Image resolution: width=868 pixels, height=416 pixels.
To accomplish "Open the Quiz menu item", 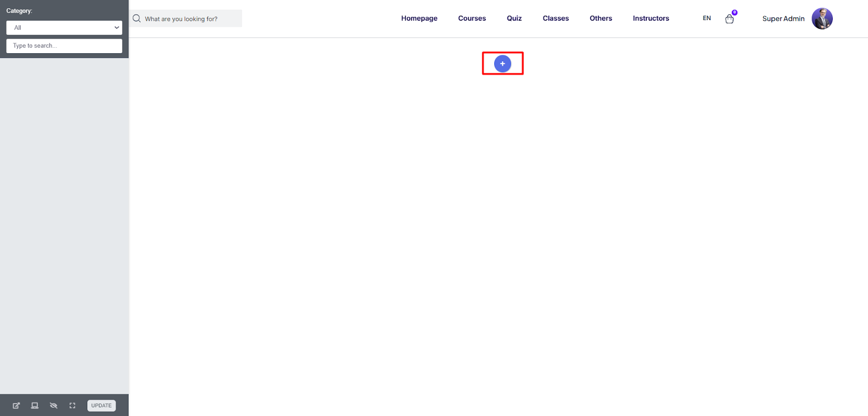I will [514, 18].
